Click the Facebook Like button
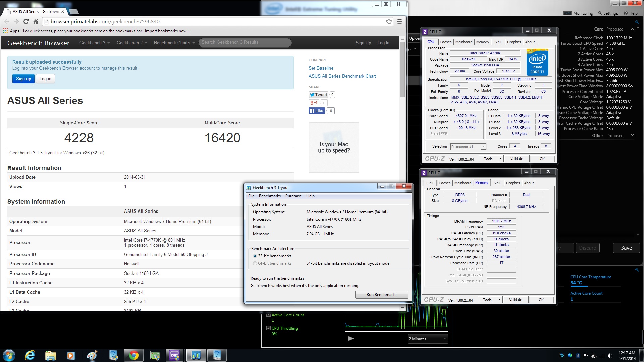Image resolution: width=644 pixels, height=362 pixels. click(x=317, y=111)
